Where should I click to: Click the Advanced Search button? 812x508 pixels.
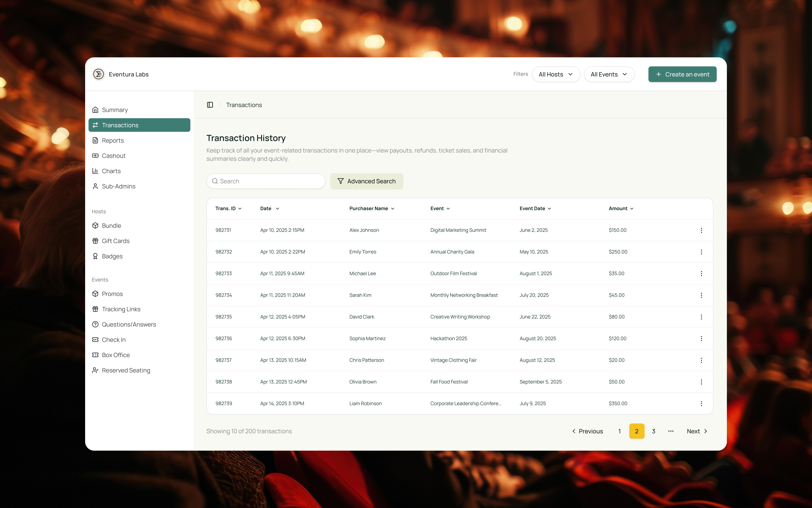(x=367, y=181)
